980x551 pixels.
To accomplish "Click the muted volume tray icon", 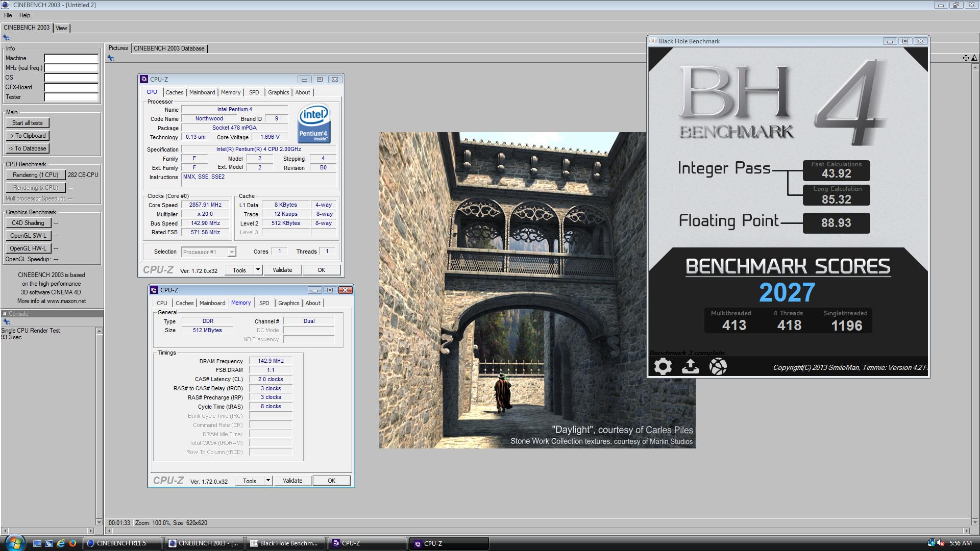I will [x=941, y=543].
